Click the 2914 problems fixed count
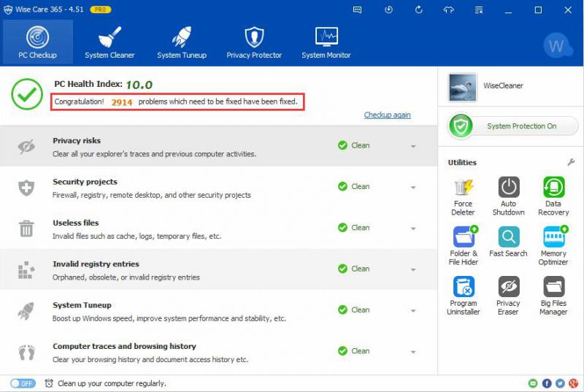Image resolution: width=584 pixels, height=392 pixels. coord(122,102)
